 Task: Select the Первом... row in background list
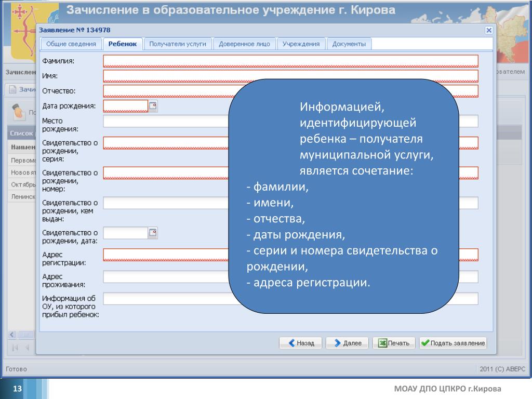[x=23, y=160]
